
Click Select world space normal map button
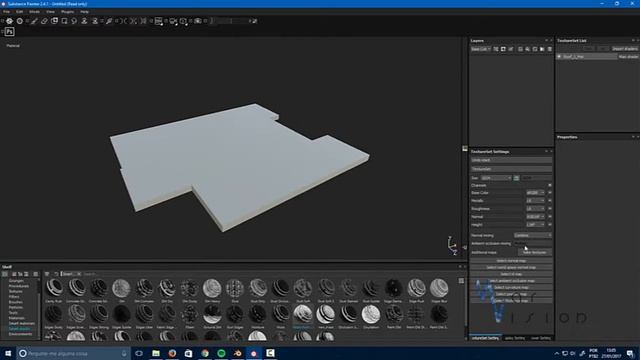[x=511, y=267]
